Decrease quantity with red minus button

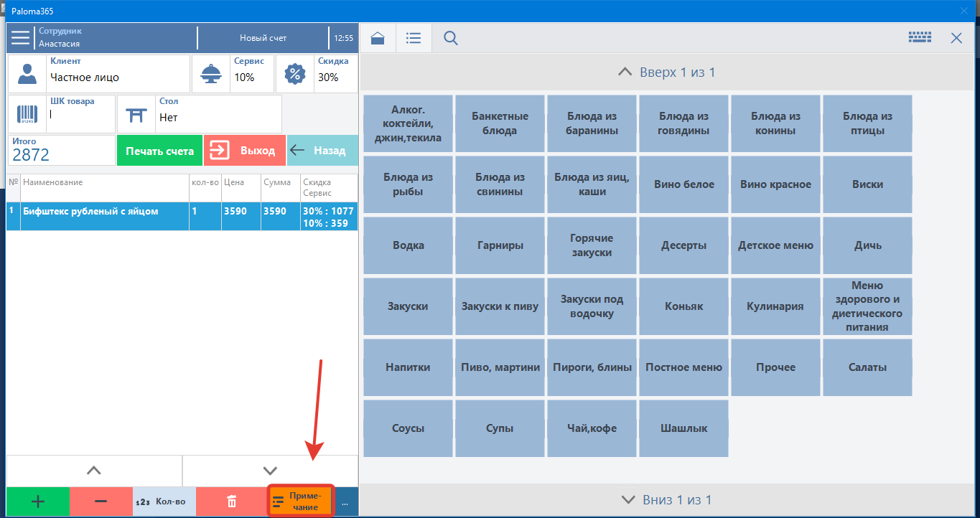pos(101,501)
